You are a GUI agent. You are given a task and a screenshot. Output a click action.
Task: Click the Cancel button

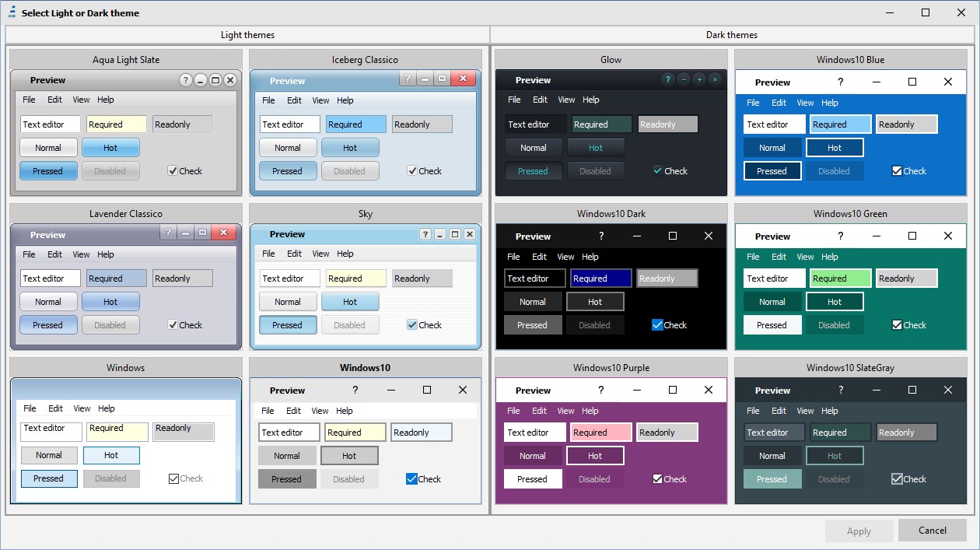pos(932,531)
